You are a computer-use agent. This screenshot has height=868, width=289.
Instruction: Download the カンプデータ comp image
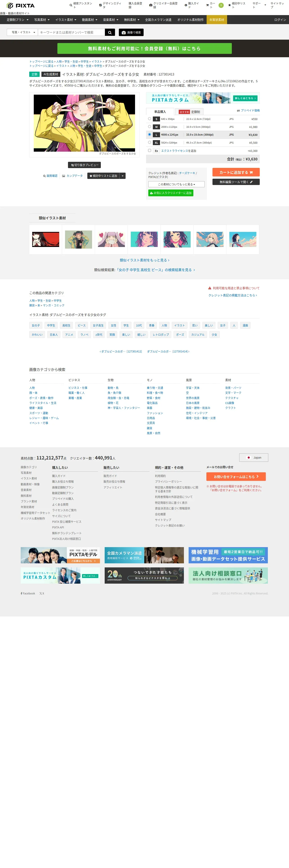point(72,176)
